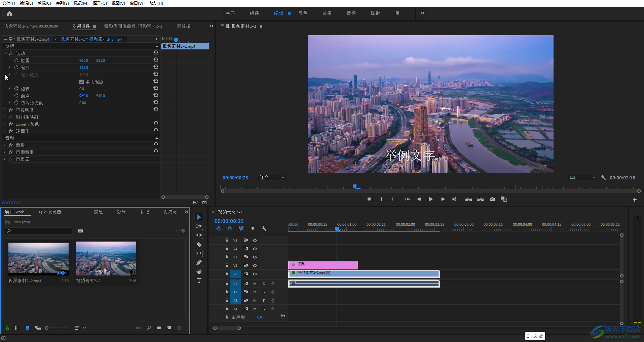Screen dimensions: 644x342
Task: Click the timeline playhead marker
Action: pyautogui.click(x=337, y=229)
